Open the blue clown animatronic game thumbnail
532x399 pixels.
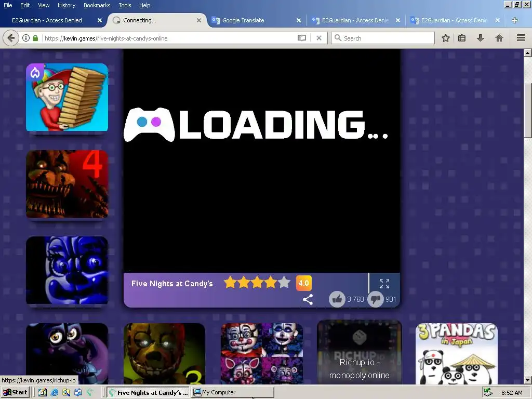click(x=67, y=270)
